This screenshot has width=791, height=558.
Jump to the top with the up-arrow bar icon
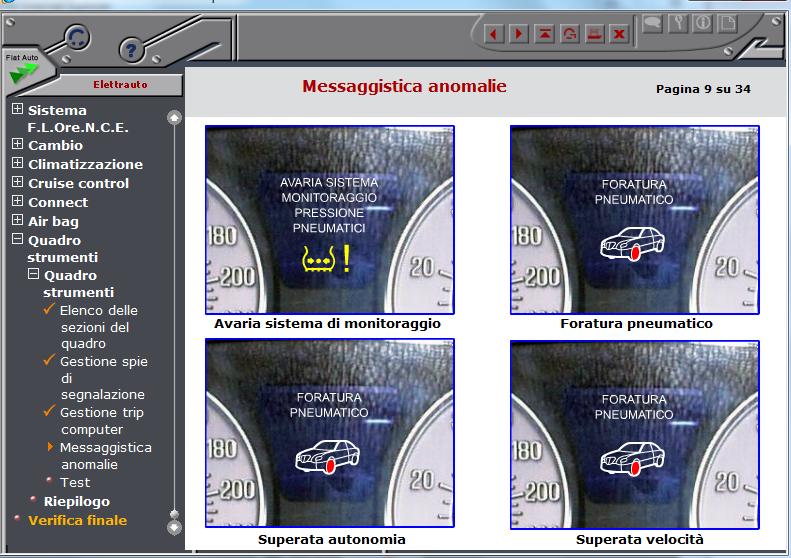coord(544,34)
